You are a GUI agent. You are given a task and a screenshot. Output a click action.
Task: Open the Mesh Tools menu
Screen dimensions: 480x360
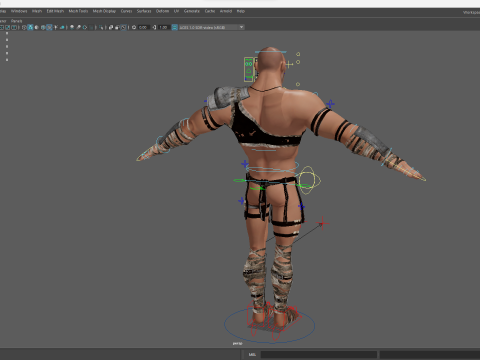click(78, 11)
